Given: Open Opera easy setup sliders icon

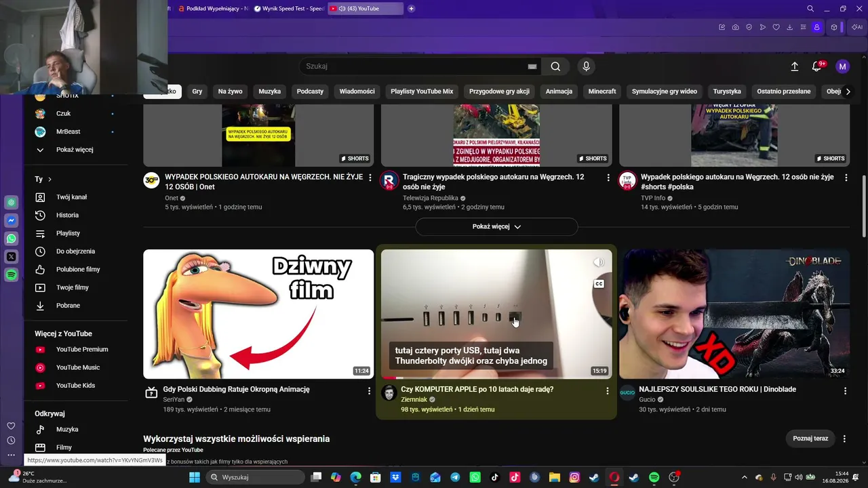Looking at the screenshot, I should [x=804, y=27].
